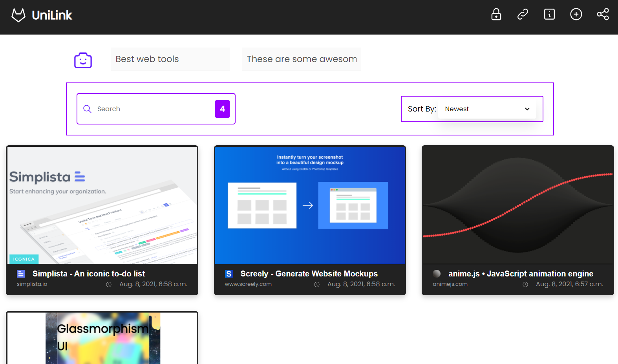
Task: Click 'Aug. 8, 2021, 6:57 a.m.' on anime.js card
Action: click(570, 284)
